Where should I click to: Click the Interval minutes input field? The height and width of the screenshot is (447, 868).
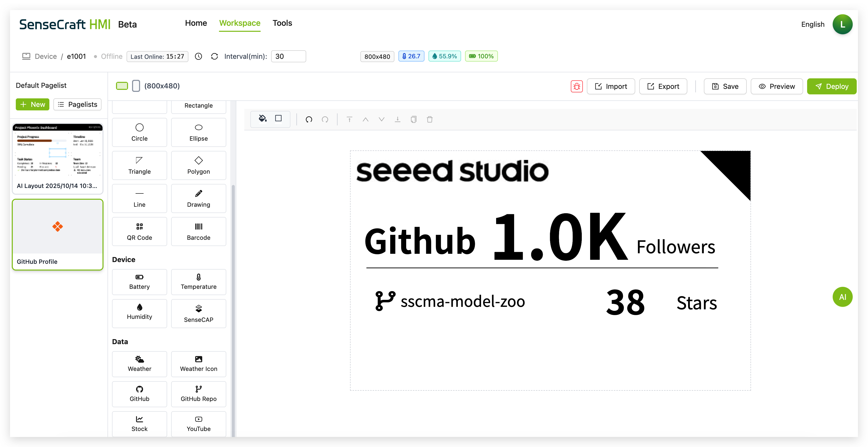tap(288, 56)
